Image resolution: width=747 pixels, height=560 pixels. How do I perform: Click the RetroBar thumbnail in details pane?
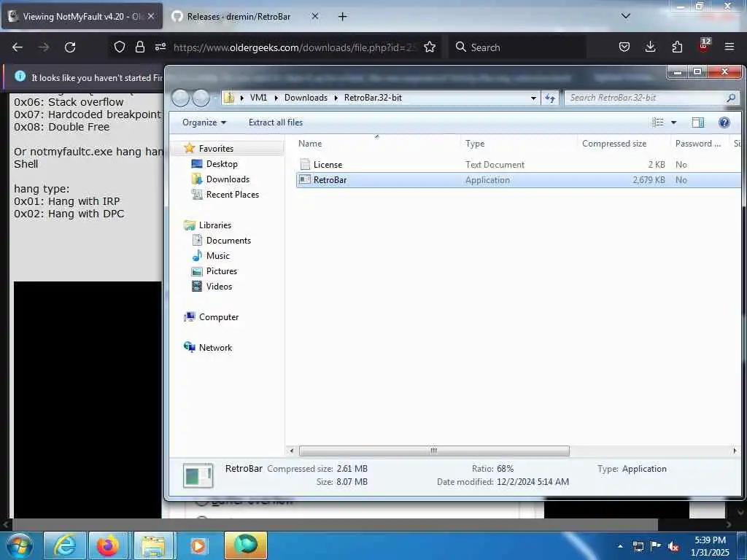pos(198,475)
